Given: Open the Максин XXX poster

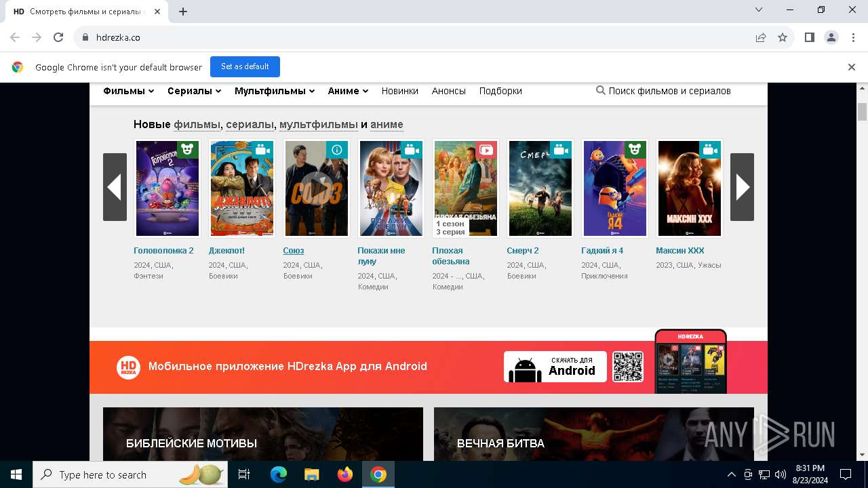Looking at the screenshot, I should [x=690, y=188].
